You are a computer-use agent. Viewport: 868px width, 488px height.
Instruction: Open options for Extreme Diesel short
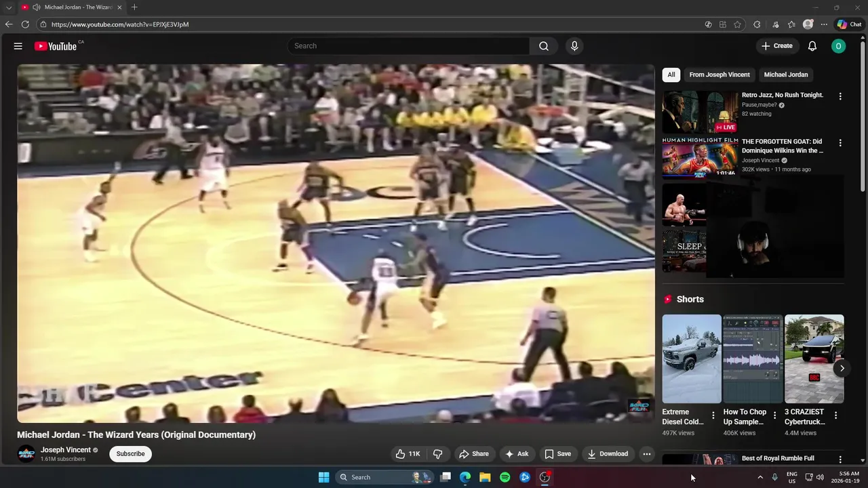(713, 415)
